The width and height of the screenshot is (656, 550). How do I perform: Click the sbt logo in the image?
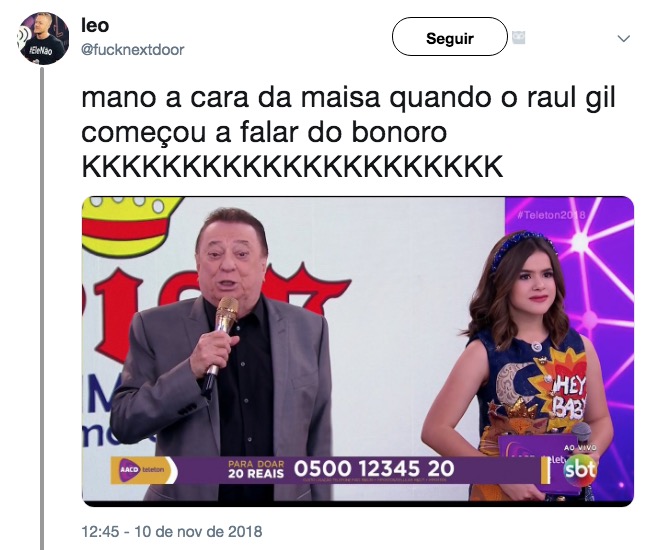point(580,470)
